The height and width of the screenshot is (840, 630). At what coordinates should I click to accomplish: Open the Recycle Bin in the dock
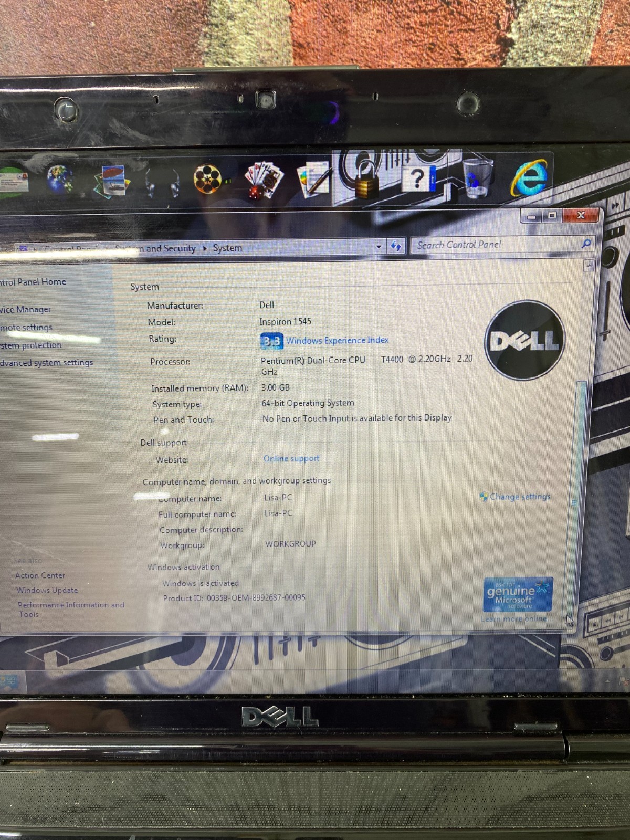tap(477, 178)
